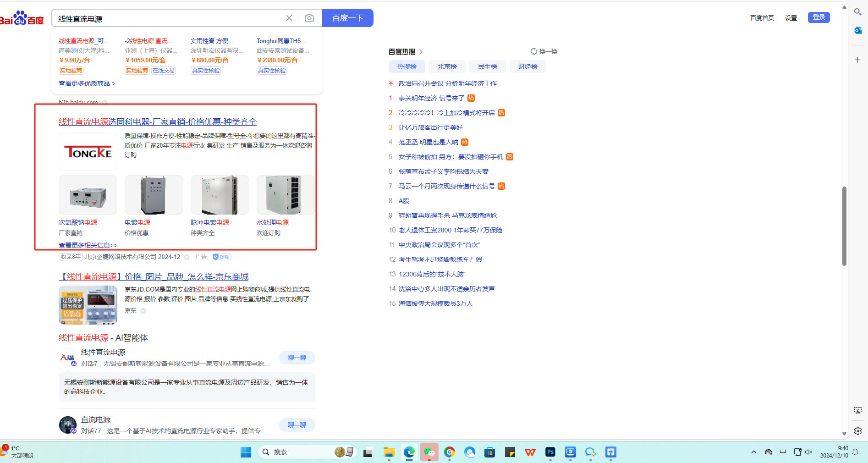Open the 次氯酸钠电源 product link
This screenshot has width=868, height=463.
tap(78, 222)
